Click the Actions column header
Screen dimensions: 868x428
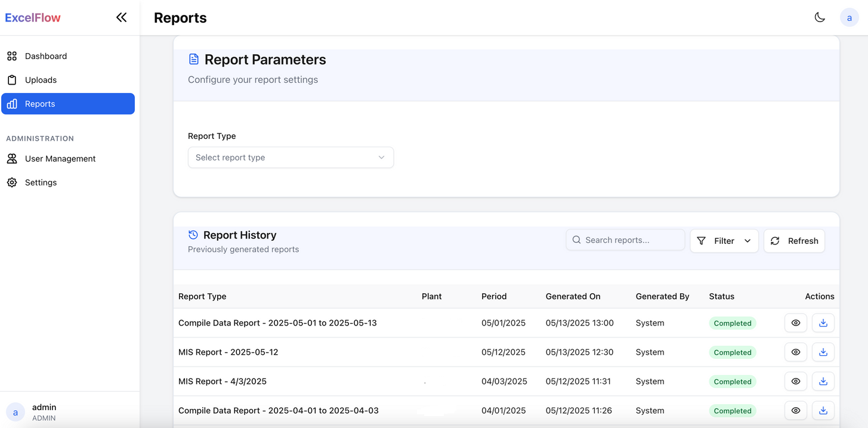tap(820, 296)
